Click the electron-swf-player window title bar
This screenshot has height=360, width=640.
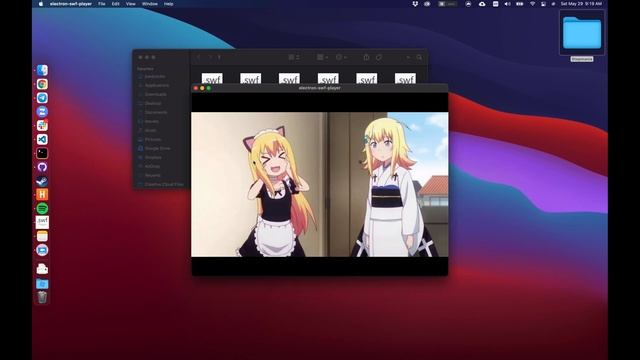(320, 88)
